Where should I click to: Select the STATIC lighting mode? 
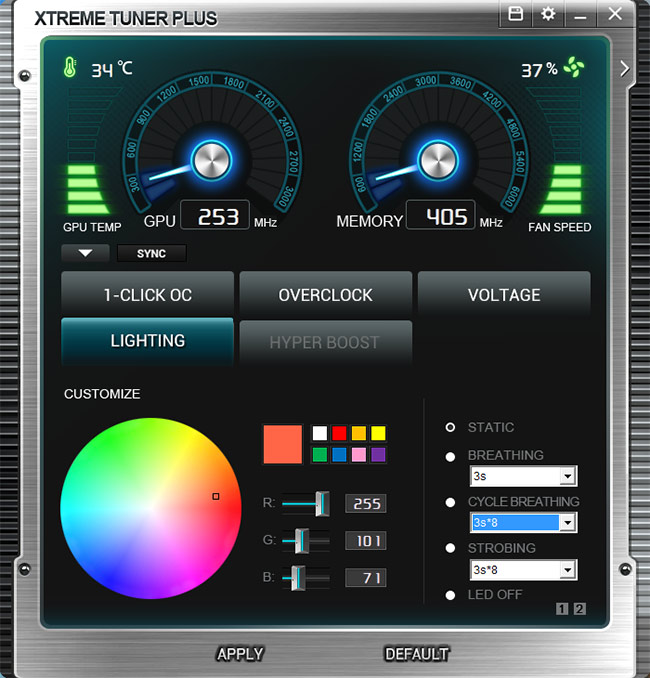pyautogui.click(x=450, y=427)
